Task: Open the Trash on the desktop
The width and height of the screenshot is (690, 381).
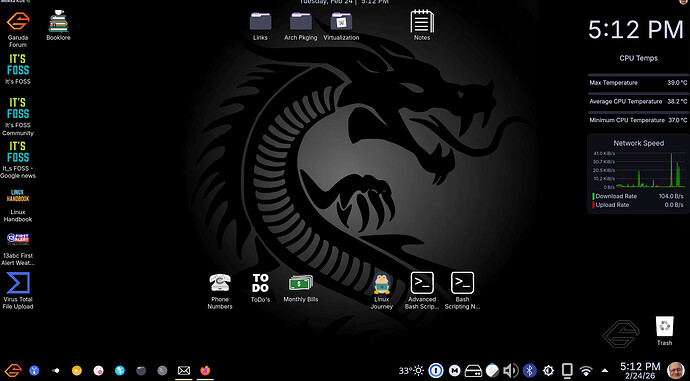Action: pos(664,330)
